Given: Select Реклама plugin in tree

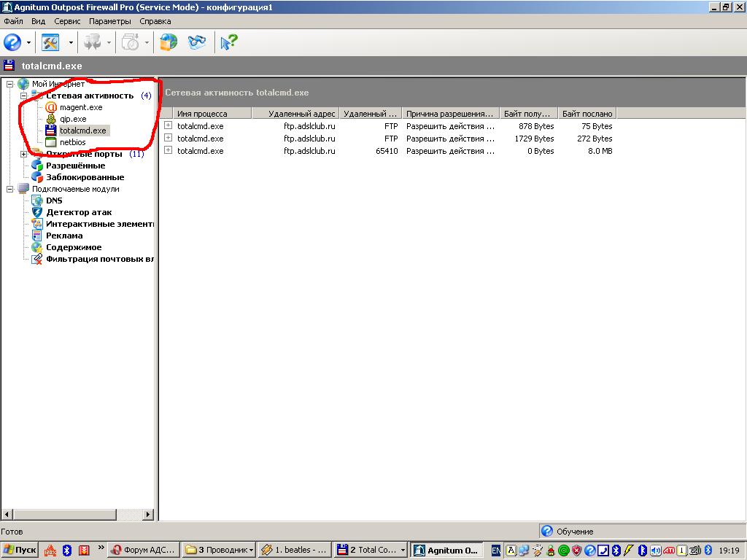Looking at the screenshot, I should click(64, 236).
